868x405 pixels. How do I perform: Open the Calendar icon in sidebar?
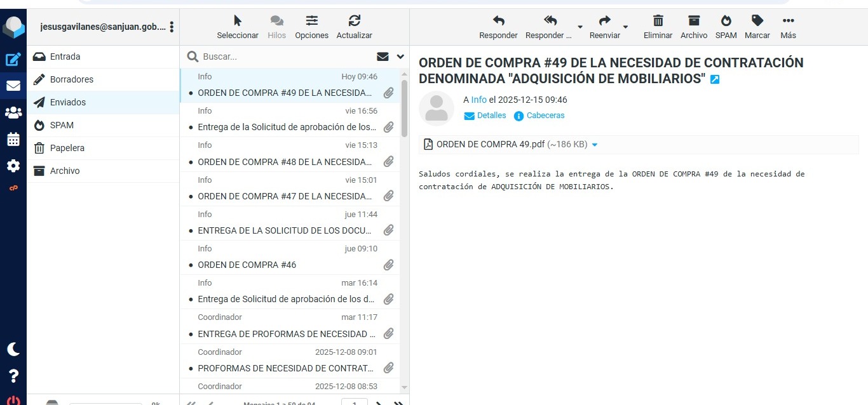tap(13, 140)
